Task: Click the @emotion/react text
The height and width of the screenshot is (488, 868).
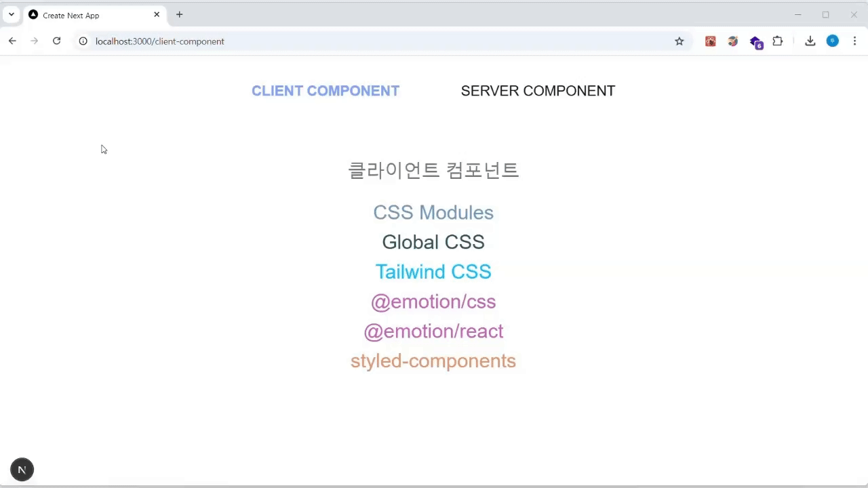Action: [433, 331]
